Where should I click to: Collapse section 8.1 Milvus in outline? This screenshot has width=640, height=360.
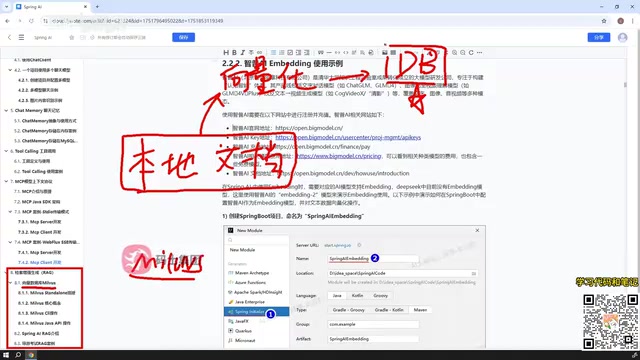click(10, 282)
